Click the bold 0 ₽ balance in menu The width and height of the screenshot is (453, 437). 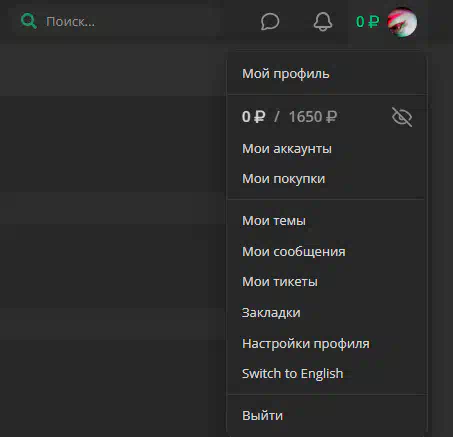[254, 117]
